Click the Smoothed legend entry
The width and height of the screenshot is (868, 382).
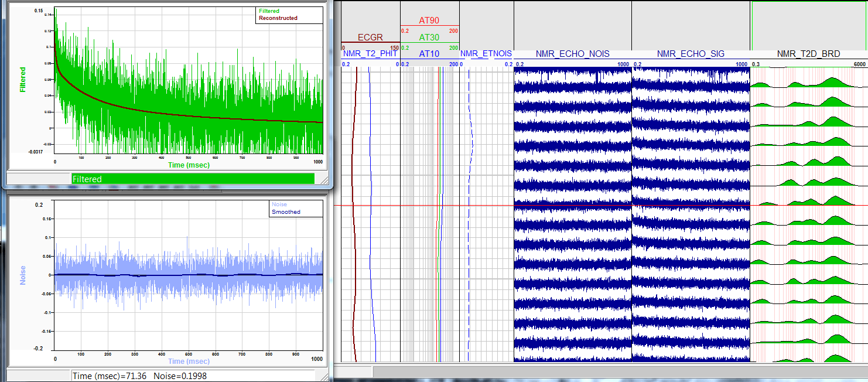pos(286,212)
